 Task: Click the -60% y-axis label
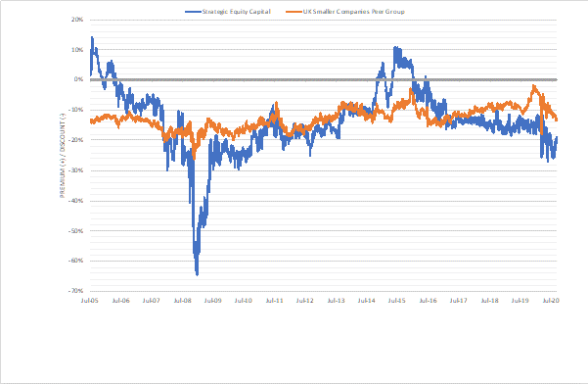[75, 261]
